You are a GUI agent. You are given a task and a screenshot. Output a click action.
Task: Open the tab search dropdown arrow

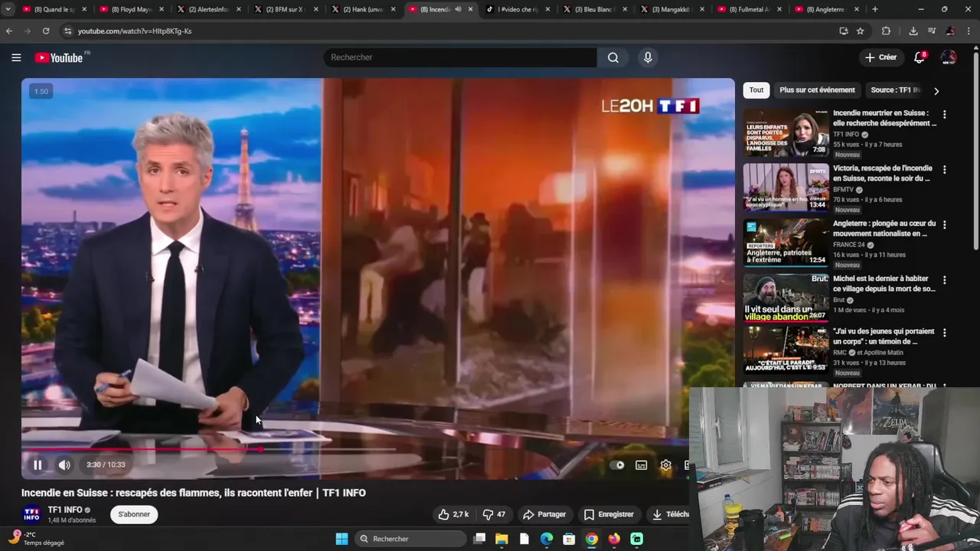8,9
